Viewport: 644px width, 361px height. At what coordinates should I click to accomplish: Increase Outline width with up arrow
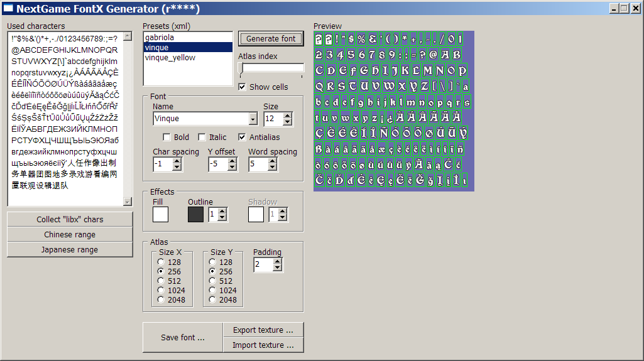[222, 212]
